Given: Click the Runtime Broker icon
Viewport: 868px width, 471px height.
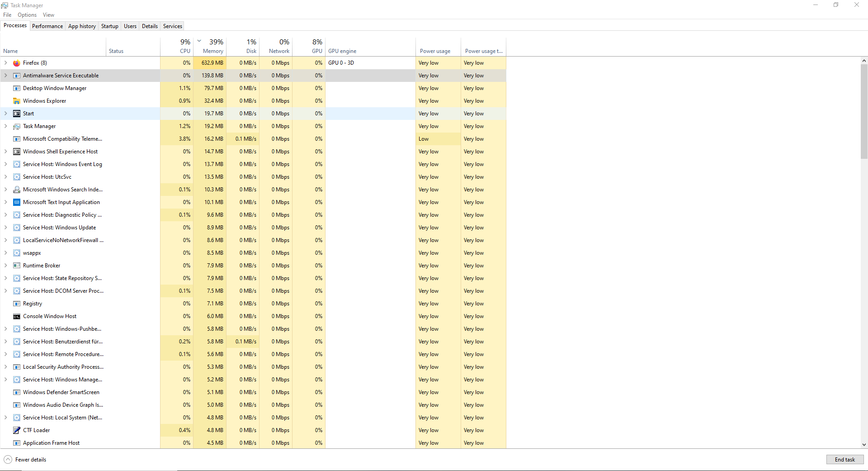Looking at the screenshot, I should (17, 266).
